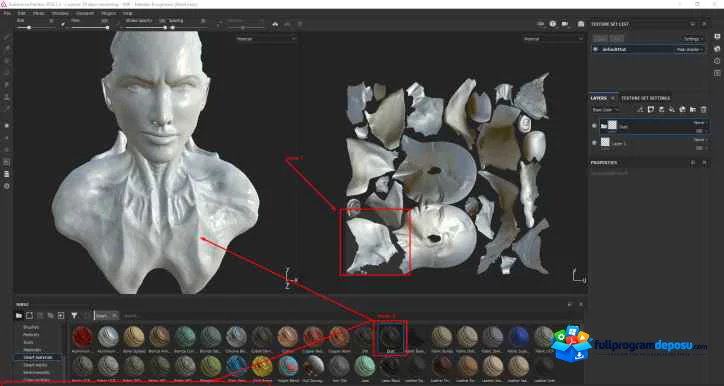
Task: Open the Material dropdown in 2D viewport
Action: coord(553,39)
